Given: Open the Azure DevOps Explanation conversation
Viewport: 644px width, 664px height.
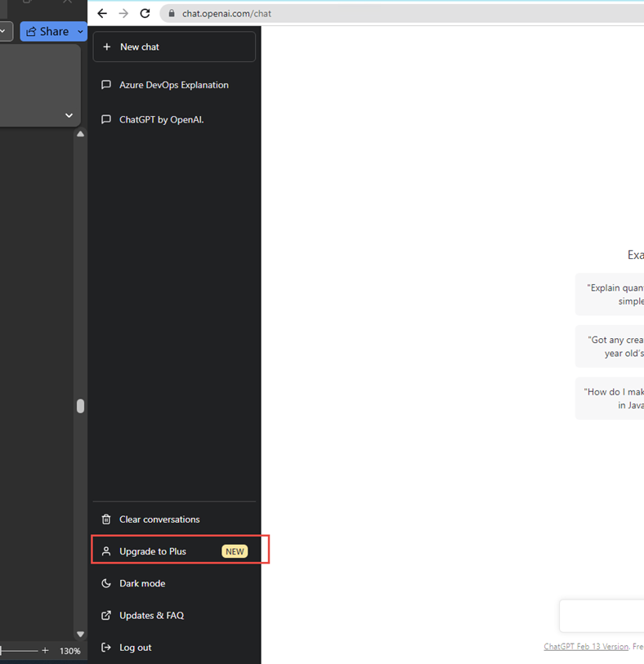Looking at the screenshot, I should coord(174,85).
